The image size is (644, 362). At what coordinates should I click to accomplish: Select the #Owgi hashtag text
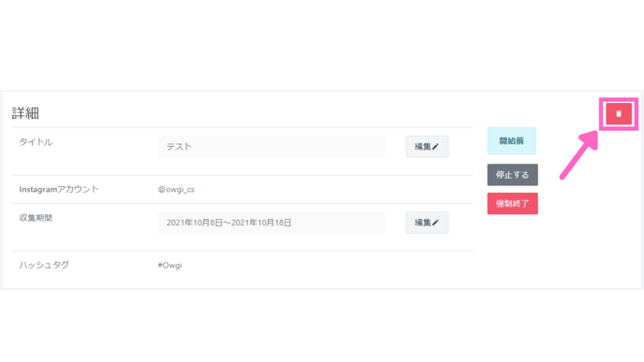point(170,265)
